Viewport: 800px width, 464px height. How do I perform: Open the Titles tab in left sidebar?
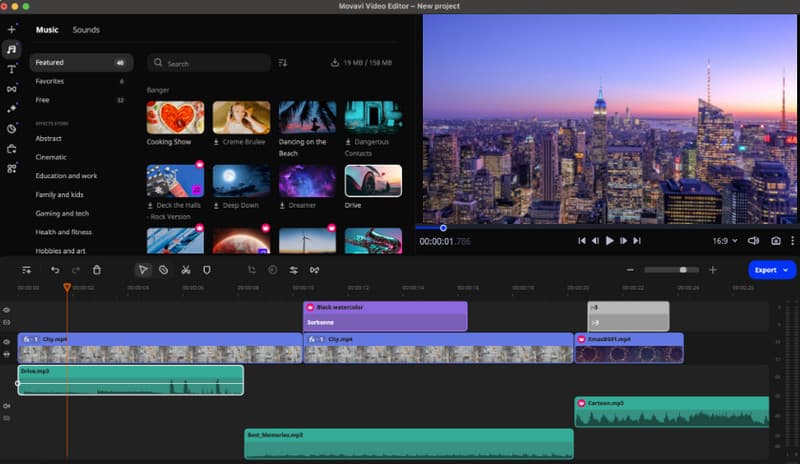tap(12, 69)
